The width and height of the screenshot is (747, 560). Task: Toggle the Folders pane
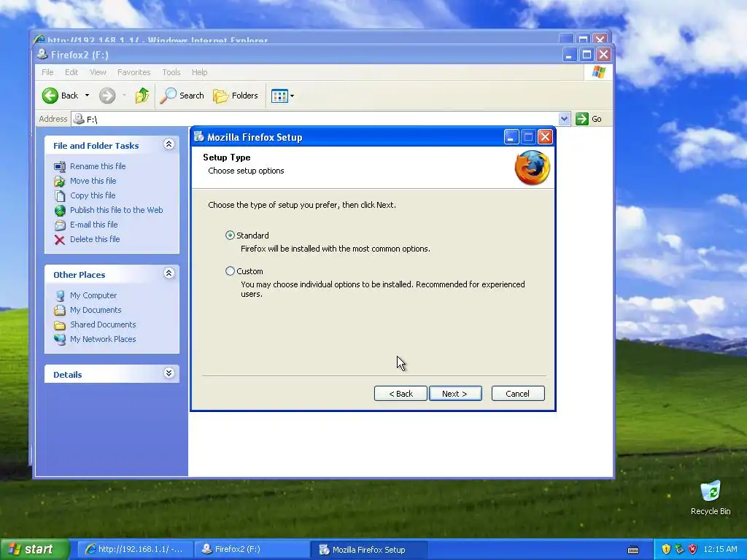[236, 96]
